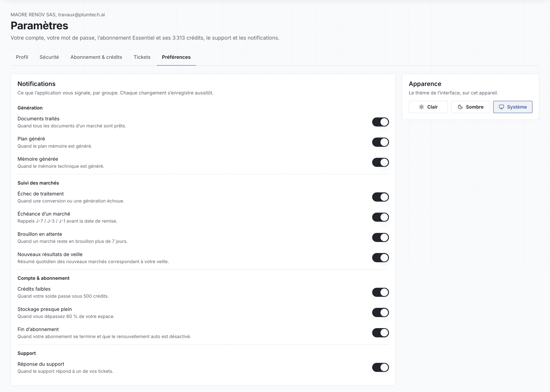Click text 'Rappels J-7 / J-3 / J-1 avant la date de remise.'

point(67,221)
